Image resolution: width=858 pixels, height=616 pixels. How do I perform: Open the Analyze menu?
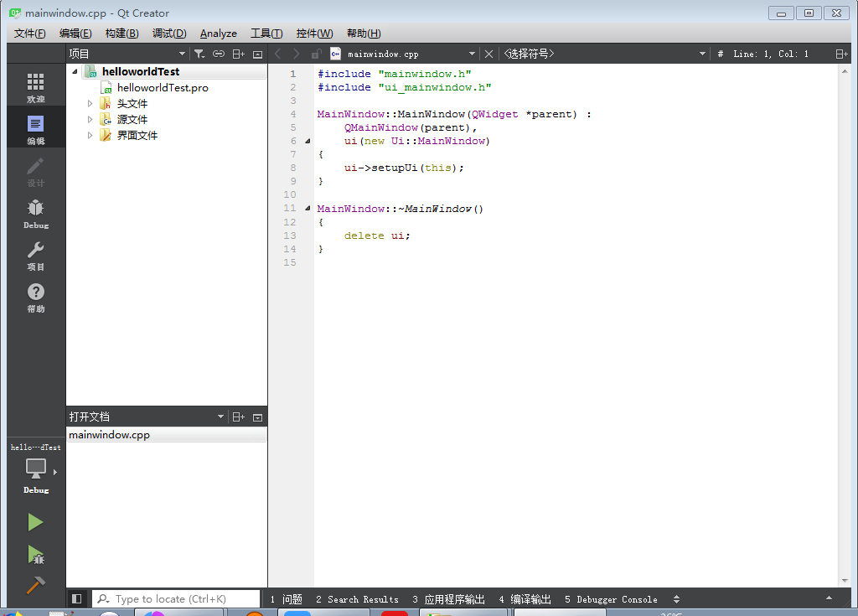pos(219,34)
